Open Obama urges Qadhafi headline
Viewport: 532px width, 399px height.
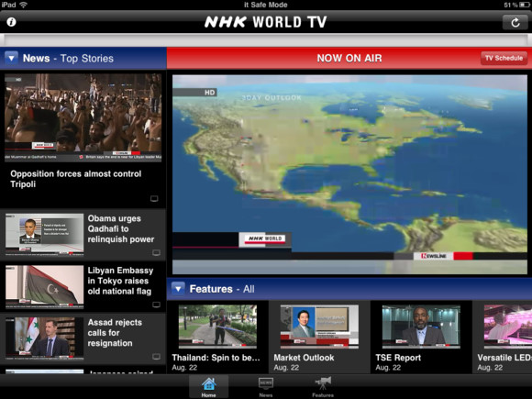coord(121,229)
